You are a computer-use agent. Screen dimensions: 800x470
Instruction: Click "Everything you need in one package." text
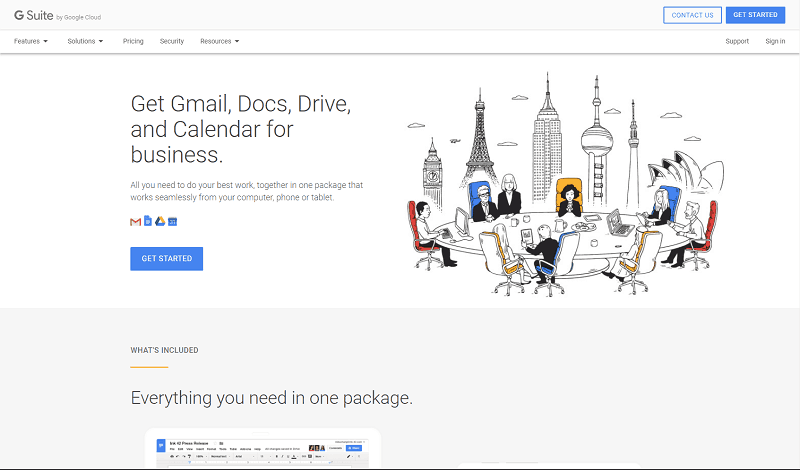[271, 398]
